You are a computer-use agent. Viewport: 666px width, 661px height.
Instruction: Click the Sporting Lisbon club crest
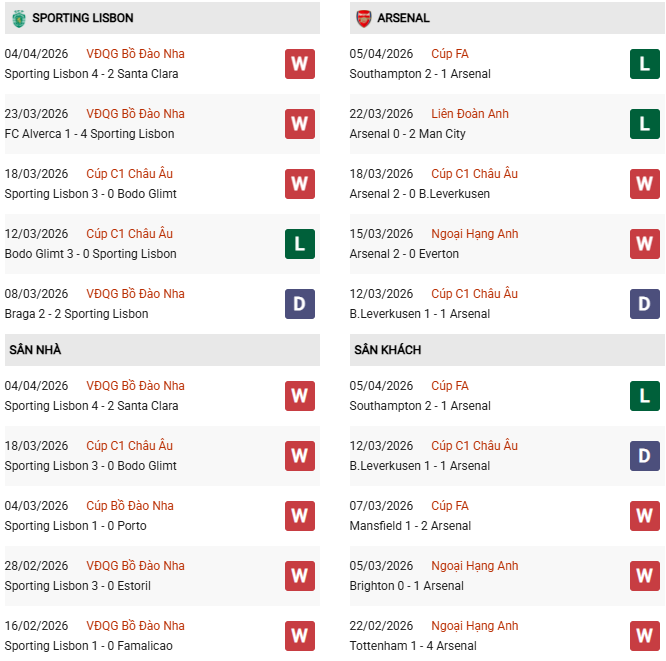(18, 18)
